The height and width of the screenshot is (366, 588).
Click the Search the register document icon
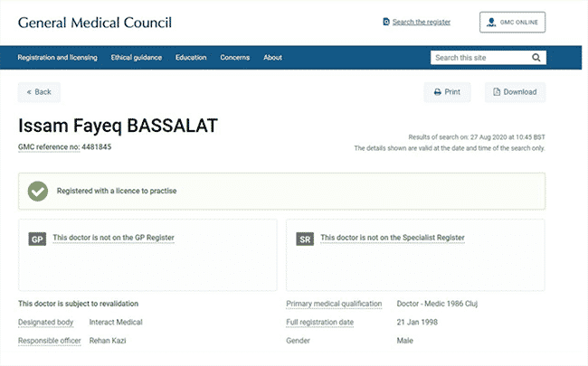pos(386,22)
